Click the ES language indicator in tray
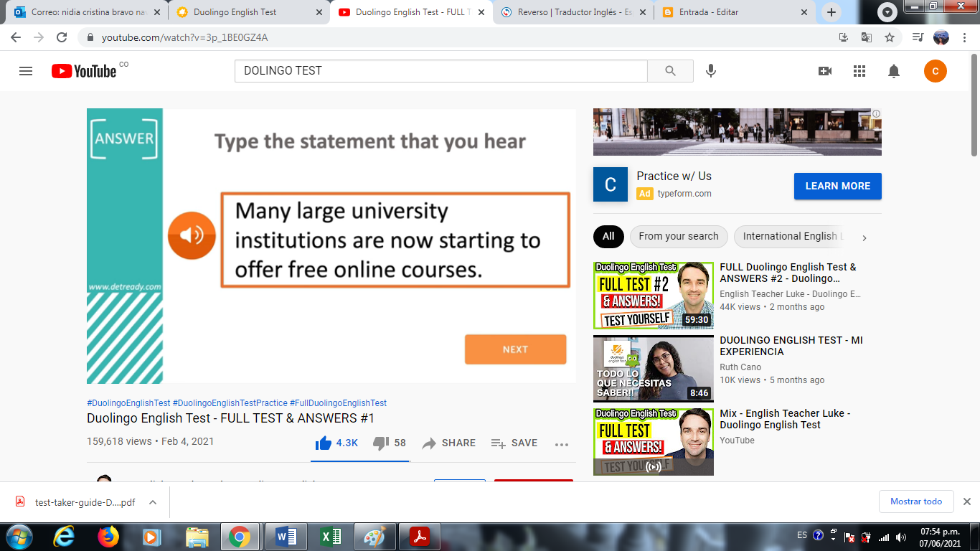980x551 pixels. [802, 535]
